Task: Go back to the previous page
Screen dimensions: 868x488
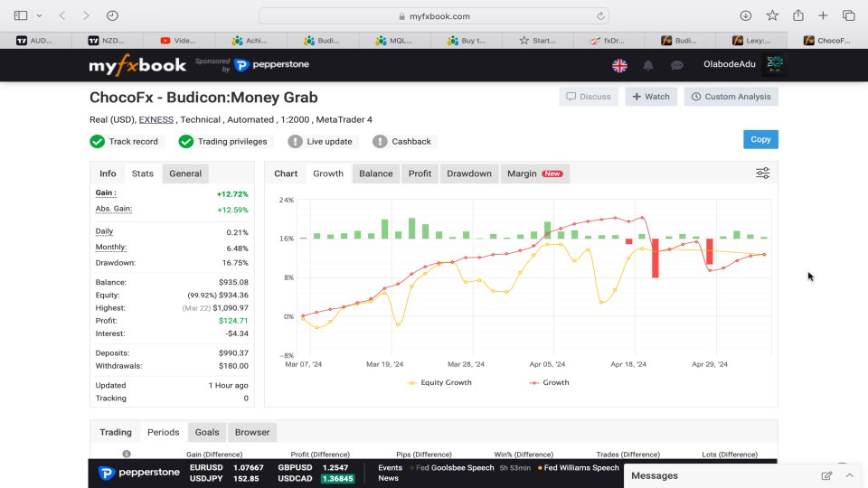Action: coord(62,15)
